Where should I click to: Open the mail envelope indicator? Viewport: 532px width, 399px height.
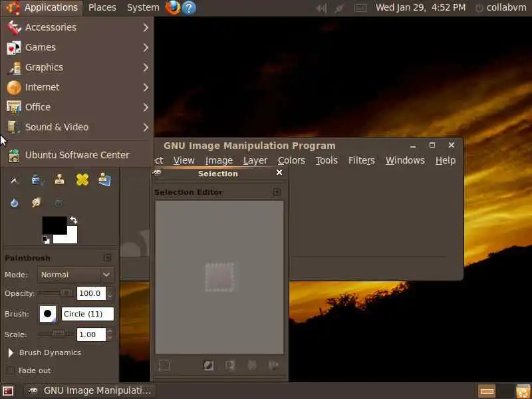(x=360, y=8)
